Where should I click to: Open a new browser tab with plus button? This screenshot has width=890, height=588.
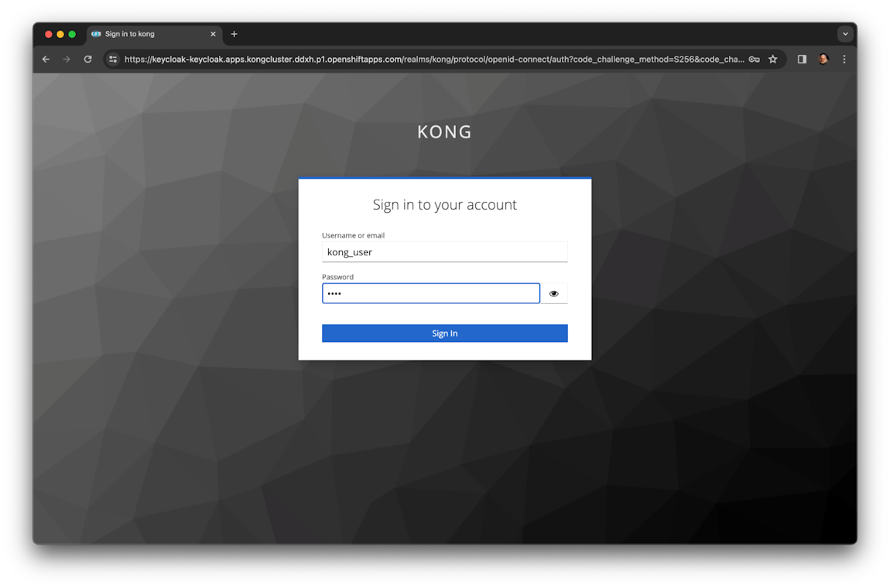[x=234, y=33]
